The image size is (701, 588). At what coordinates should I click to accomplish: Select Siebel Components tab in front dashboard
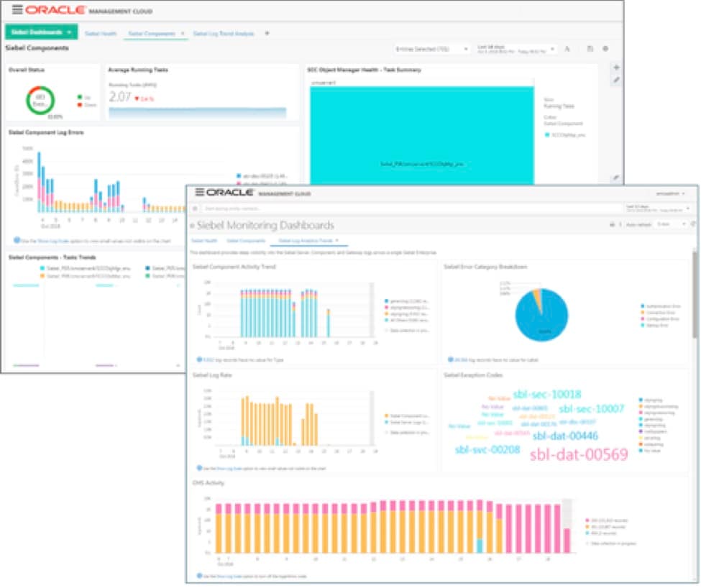[x=246, y=241]
